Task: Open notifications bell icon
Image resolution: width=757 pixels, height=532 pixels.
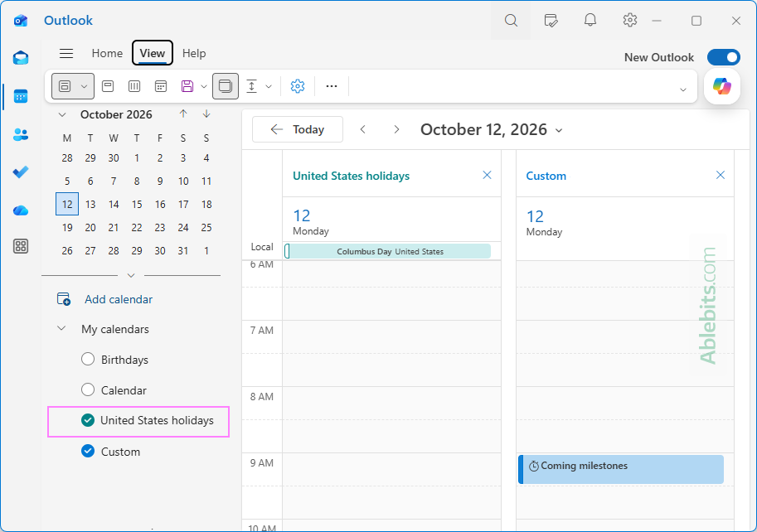Action: pyautogui.click(x=590, y=20)
